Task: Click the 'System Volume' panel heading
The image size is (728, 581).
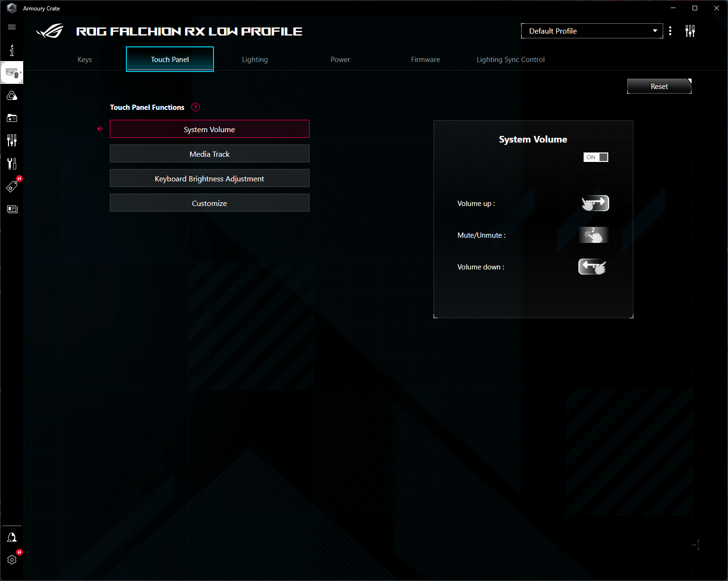Action: pyautogui.click(x=533, y=139)
